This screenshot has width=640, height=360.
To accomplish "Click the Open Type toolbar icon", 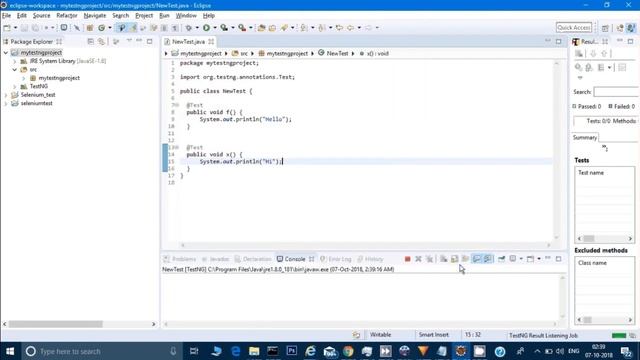I will coord(262,28).
